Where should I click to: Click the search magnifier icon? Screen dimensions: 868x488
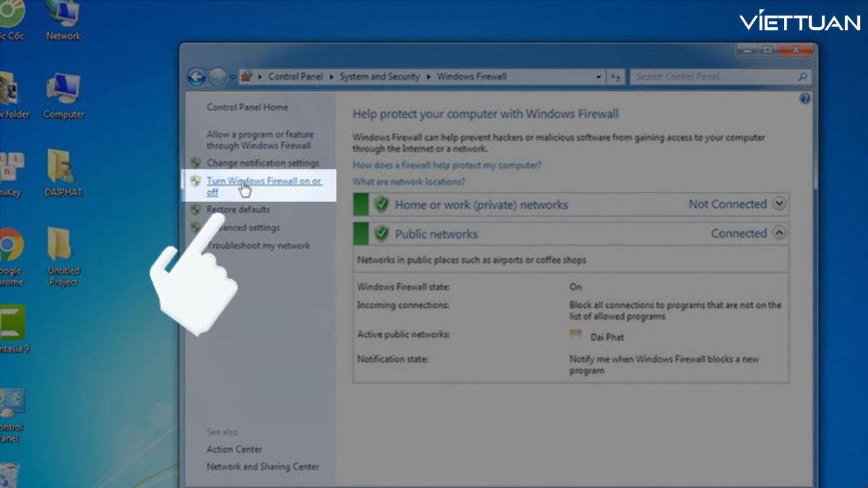tap(802, 77)
